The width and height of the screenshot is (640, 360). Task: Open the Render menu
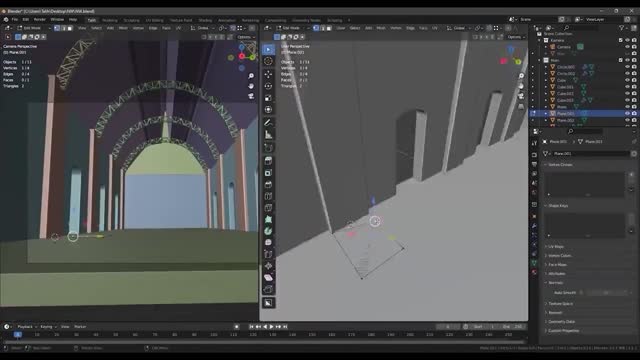click(40, 20)
